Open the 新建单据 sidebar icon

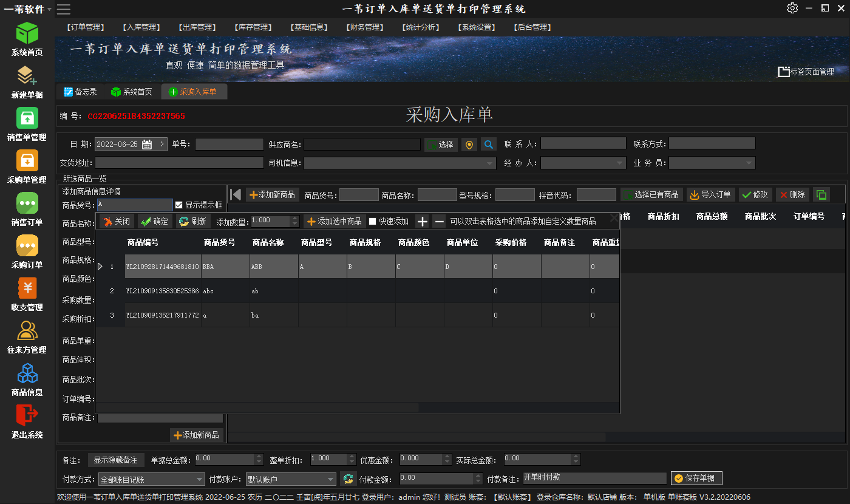tap(27, 76)
